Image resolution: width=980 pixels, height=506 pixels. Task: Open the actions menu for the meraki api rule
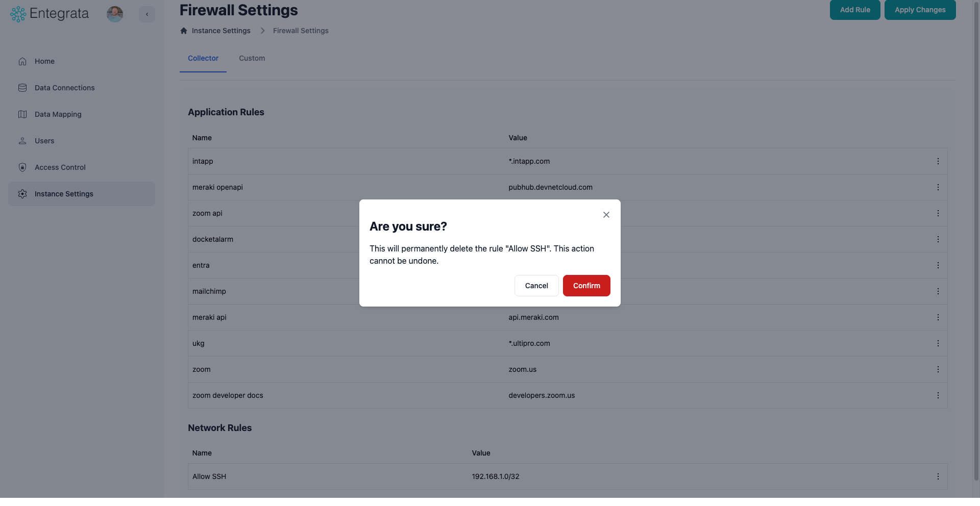939,317
